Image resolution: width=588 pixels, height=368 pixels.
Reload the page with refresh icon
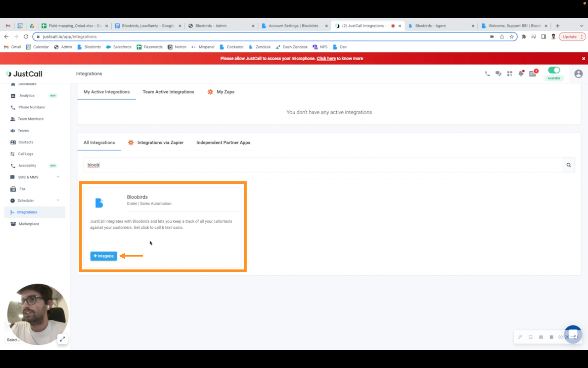pyautogui.click(x=26, y=37)
